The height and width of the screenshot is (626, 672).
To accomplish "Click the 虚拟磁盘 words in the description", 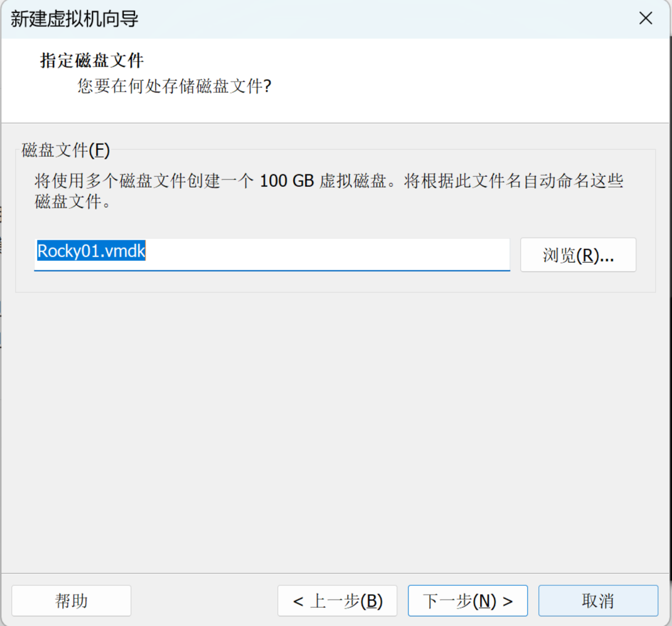I will coord(353,181).
